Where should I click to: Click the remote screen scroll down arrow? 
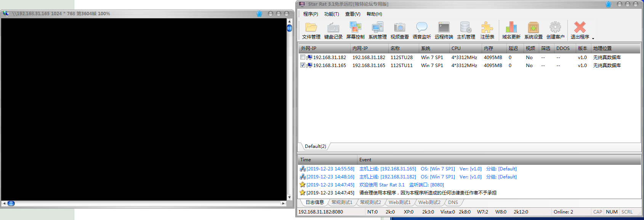point(289,198)
